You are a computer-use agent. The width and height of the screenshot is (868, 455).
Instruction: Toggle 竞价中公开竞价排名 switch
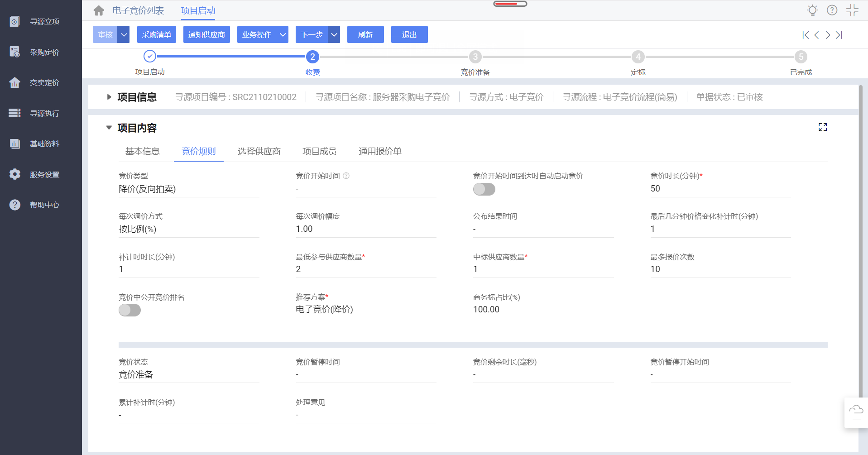tap(129, 310)
